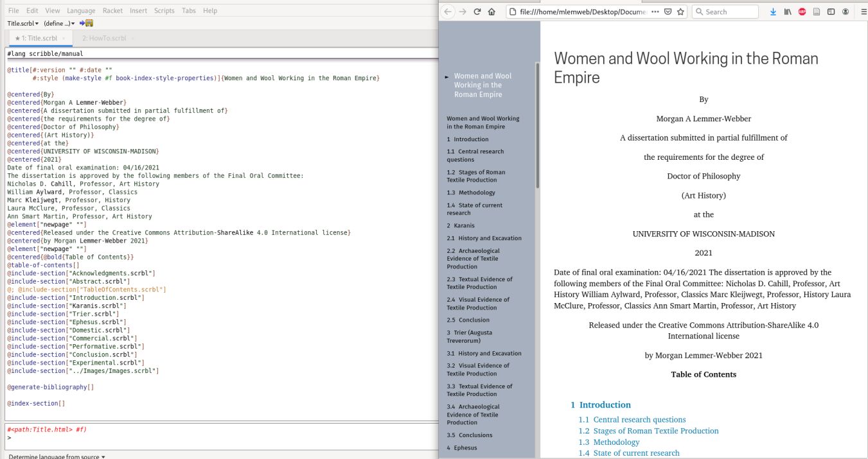Toggle Firefox reader view icon
Screen dimensions: 868x459
(816, 12)
